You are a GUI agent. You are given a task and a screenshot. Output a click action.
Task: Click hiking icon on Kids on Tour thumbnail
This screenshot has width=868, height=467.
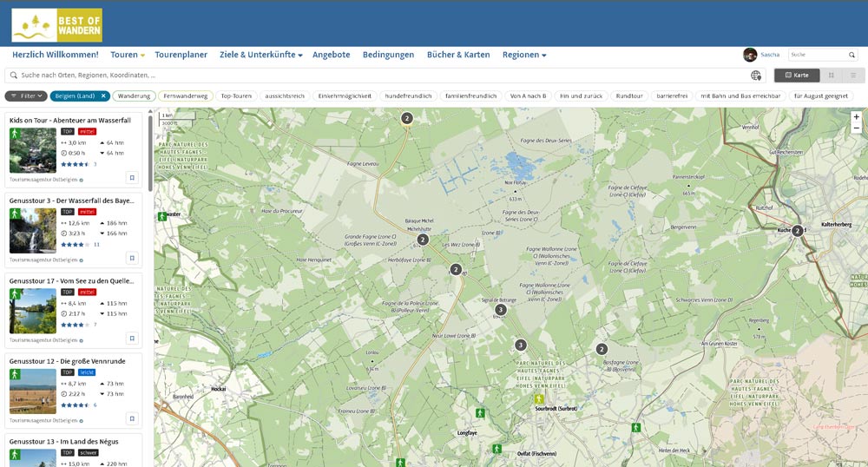15,134
